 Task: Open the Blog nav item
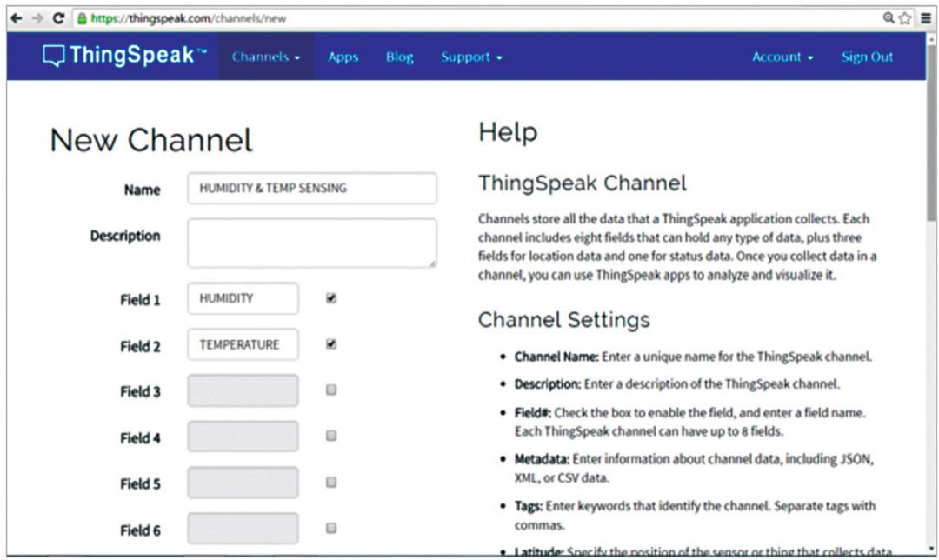(399, 57)
